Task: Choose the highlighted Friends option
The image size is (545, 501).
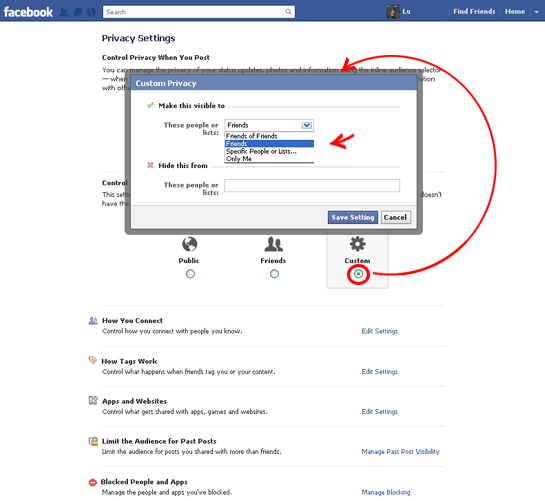Action: (269, 144)
